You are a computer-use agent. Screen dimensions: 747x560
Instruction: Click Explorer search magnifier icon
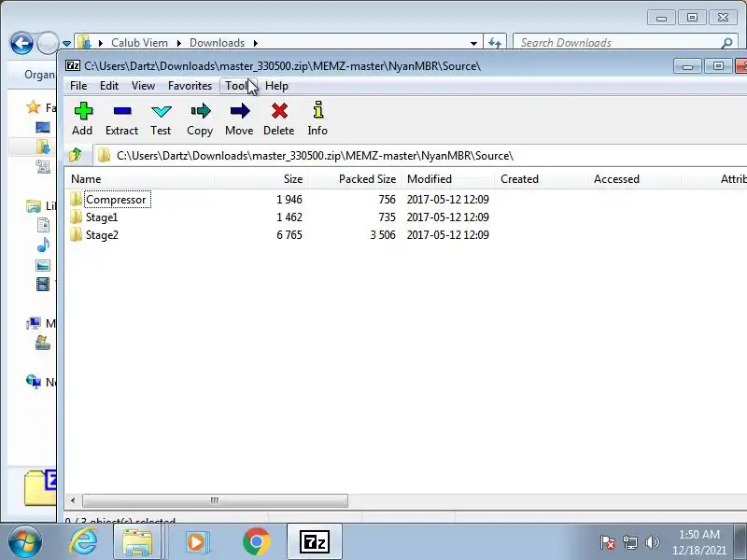(x=727, y=43)
